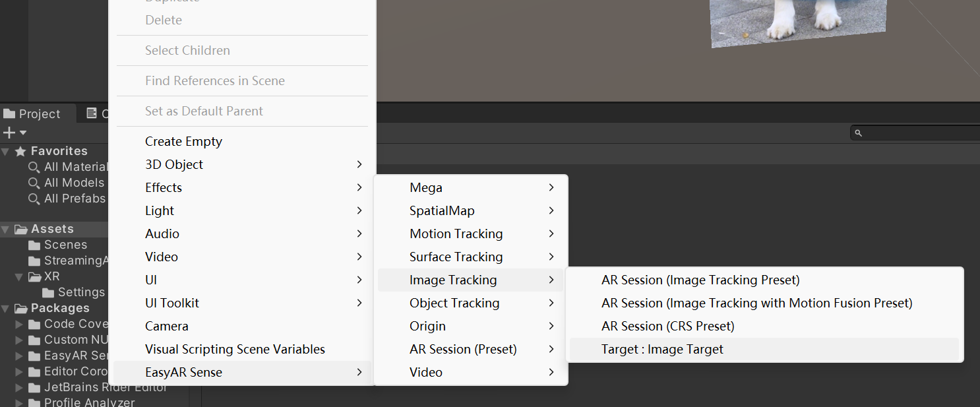Click the search magnifier icon in Project

click(x=858, y=133)
